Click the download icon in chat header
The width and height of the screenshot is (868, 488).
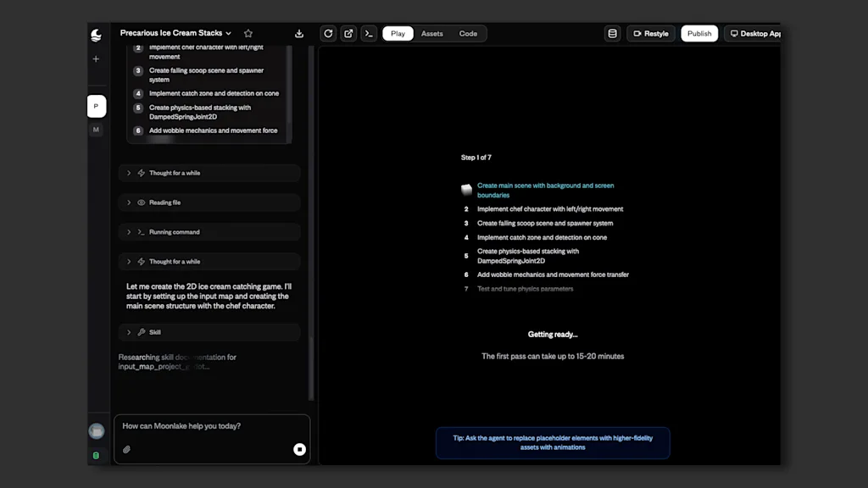tap(299, 34)
